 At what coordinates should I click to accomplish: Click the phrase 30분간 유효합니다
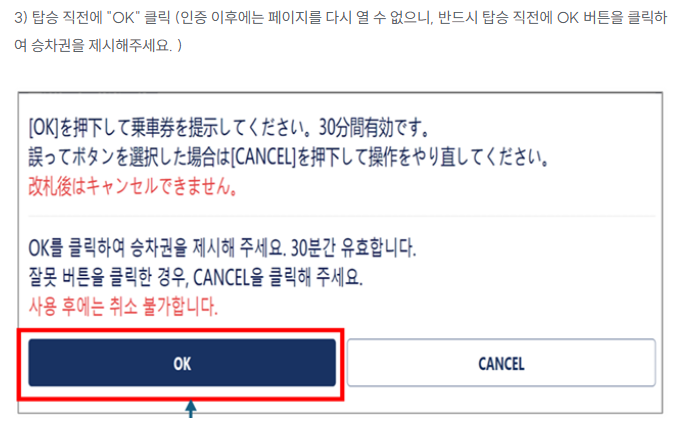[x=354, y=248]
